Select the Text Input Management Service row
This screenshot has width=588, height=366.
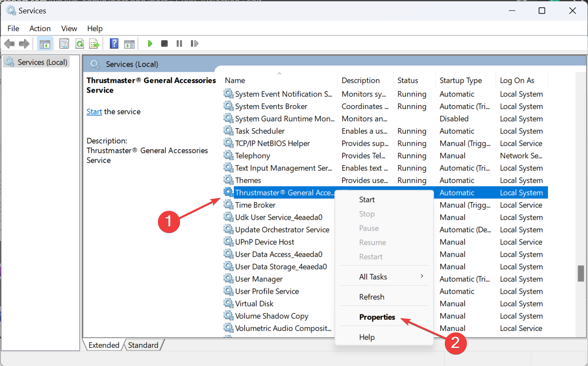(x=385, y=168)
